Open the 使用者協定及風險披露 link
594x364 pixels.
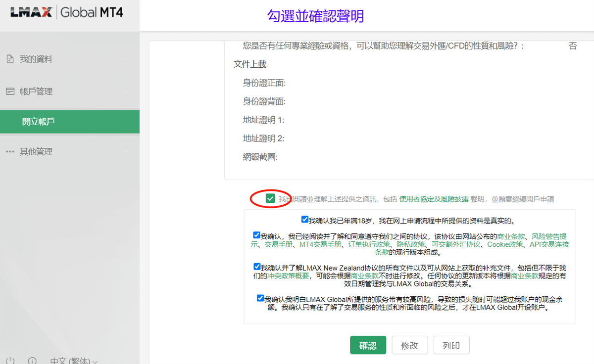434,199
